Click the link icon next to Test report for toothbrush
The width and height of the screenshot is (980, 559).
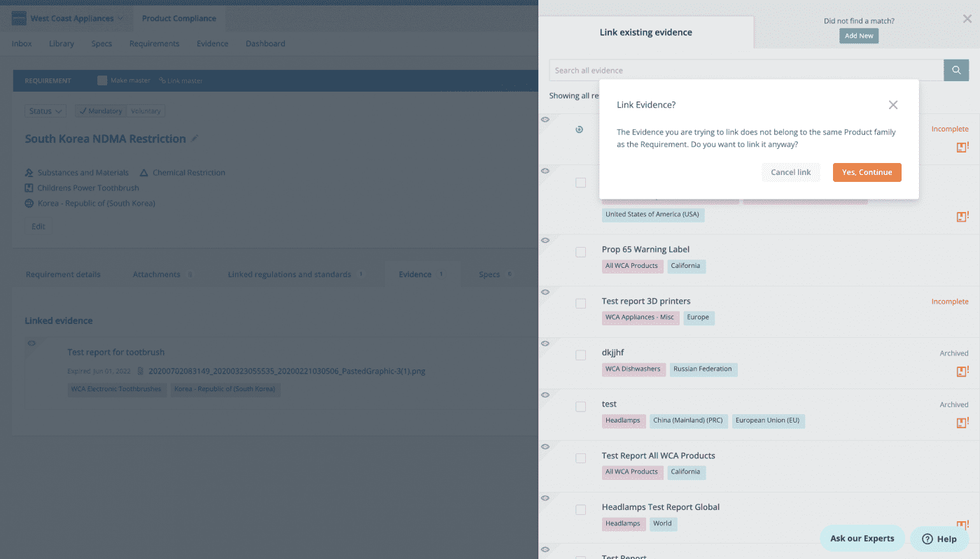tap(30, 343)
